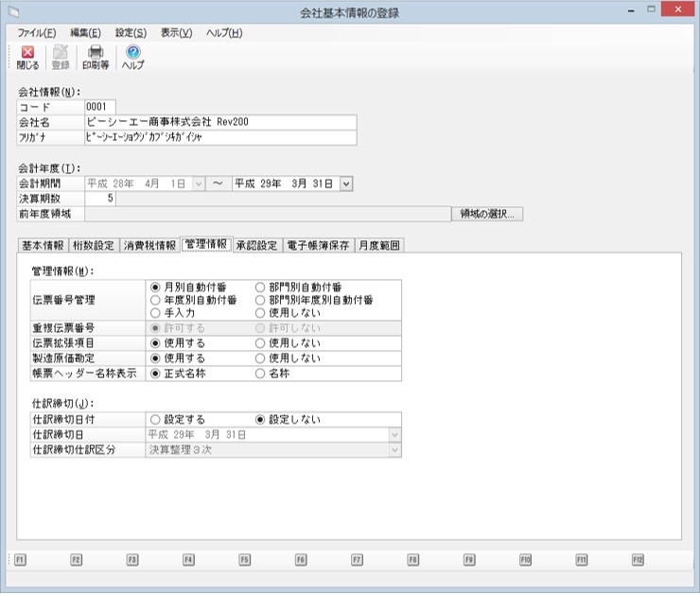Switch to the 消費税情報 tab

pos(149,246)
